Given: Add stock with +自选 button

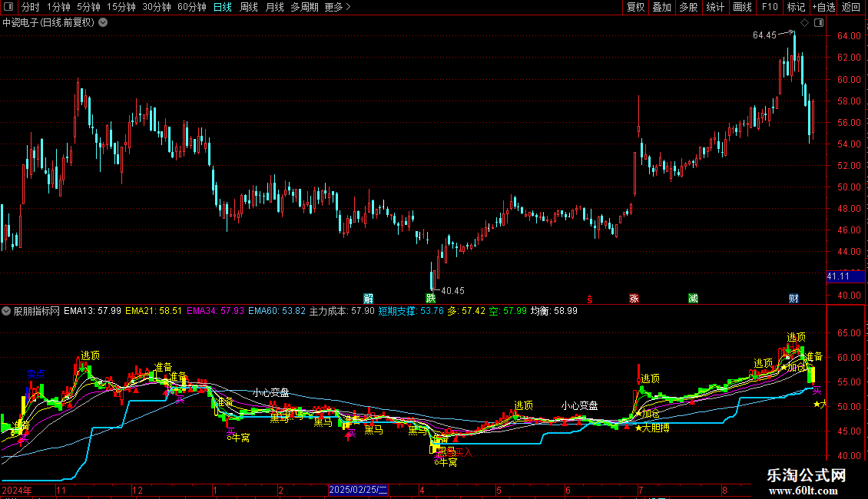Looking at the screenshot, I should (x=823, y=7).
